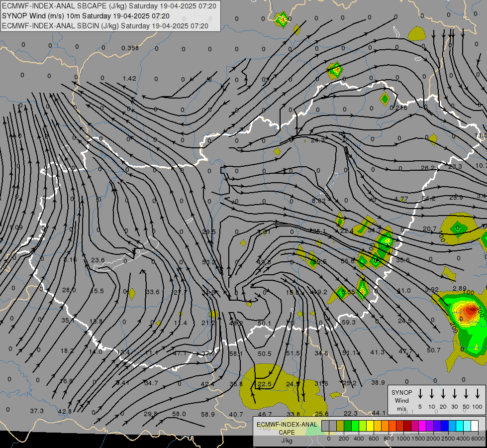
Task: Click the 58.0 value on the map
Action: pyautogui.click(x=179, y=414)
